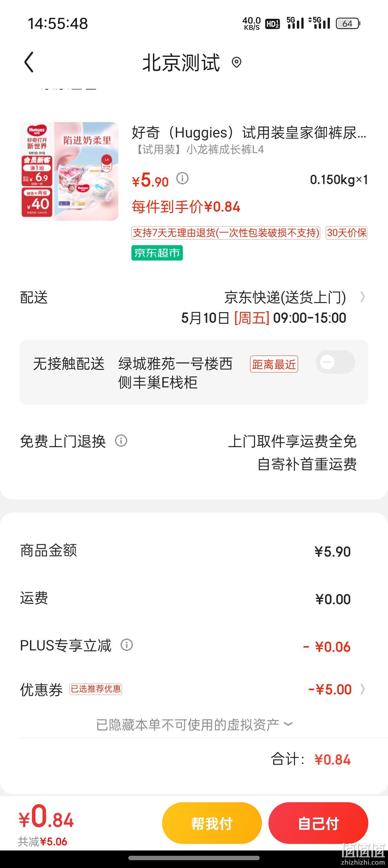Image resolution: width=388 pixels, height=868 pixels.
Task: Tap the location pin beside 北京测试
Action: [237, 62]
